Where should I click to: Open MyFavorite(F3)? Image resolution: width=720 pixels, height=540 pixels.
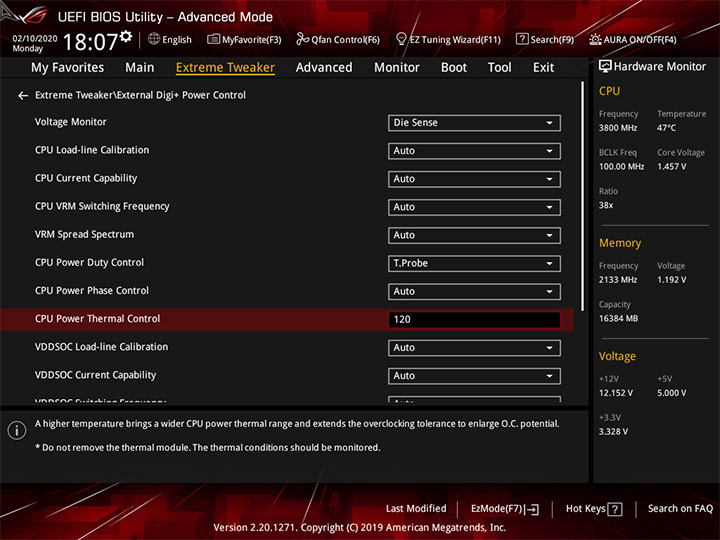coord(244,39)
